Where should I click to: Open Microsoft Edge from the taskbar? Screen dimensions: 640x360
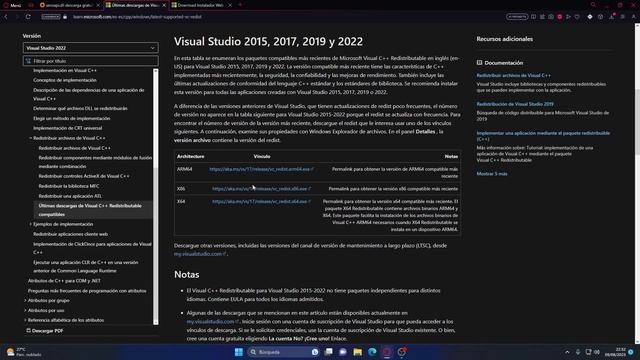[x=372, y=352]
